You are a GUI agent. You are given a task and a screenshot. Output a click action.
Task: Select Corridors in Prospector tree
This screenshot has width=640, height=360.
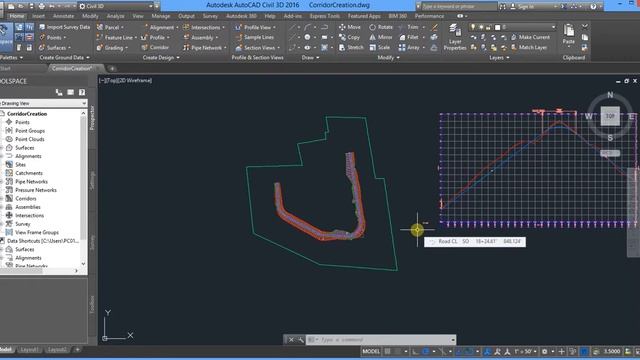pos(26,198)
